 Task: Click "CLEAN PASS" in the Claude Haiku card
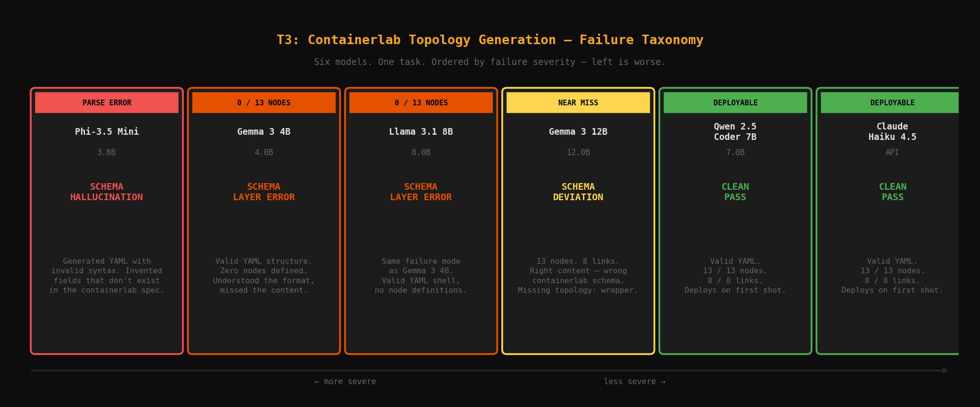pos(892,192)
